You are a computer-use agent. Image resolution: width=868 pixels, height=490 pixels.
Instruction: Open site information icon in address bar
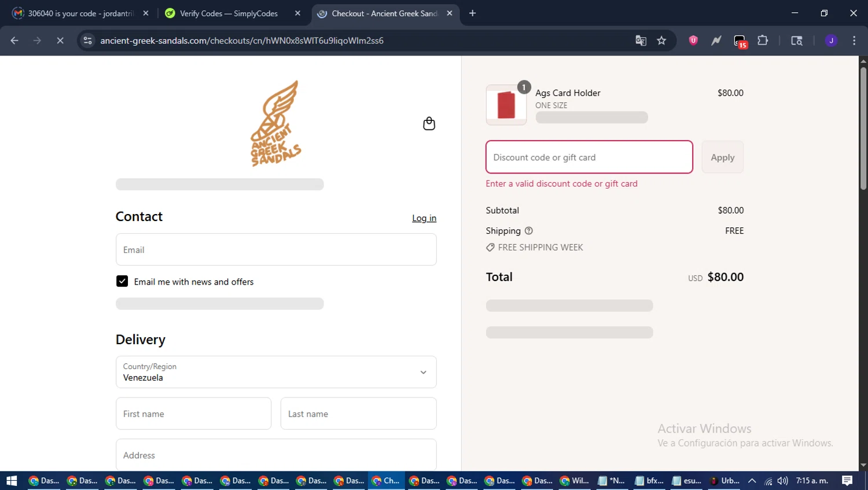click(87, 40)
